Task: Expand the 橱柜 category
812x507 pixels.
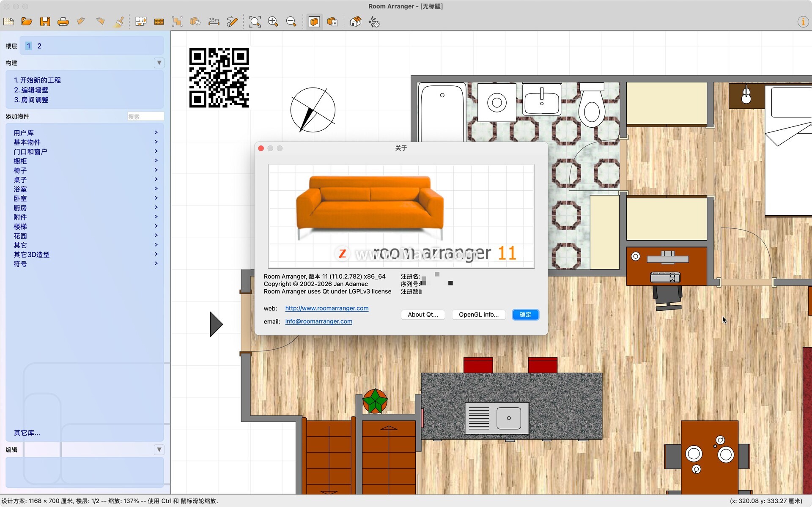Action: point(85,161)
